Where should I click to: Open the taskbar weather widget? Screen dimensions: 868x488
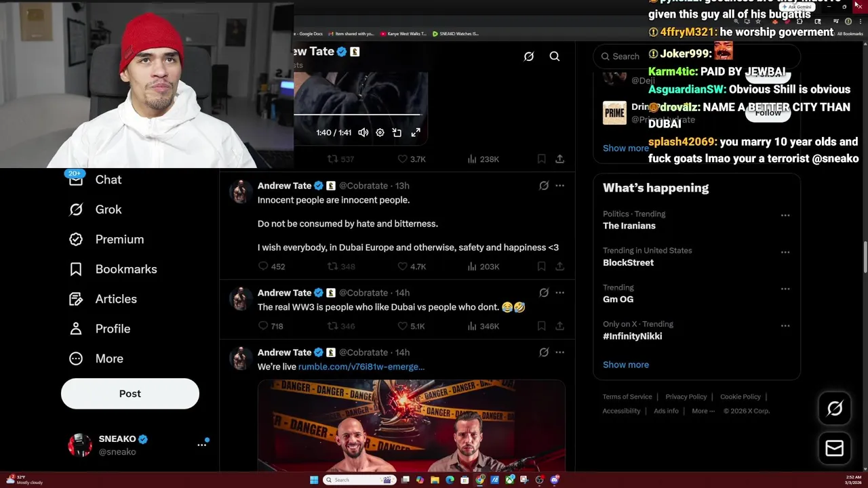(24, 480)
